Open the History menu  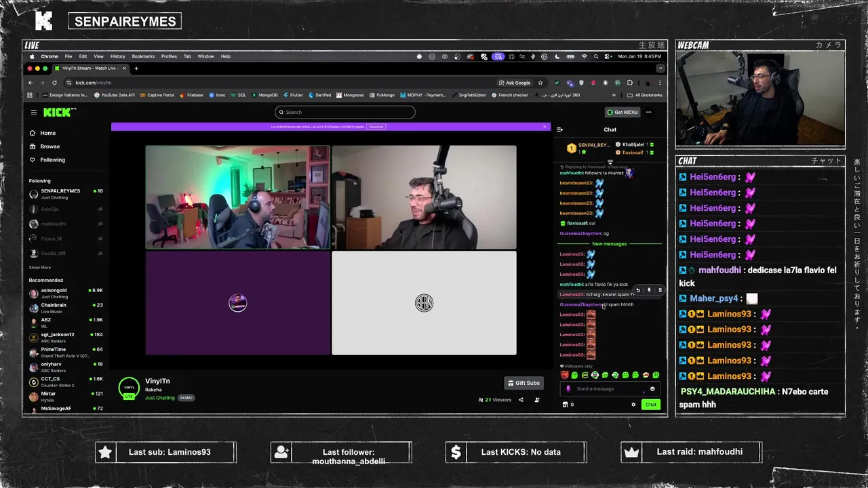click(x=117, y=56)
